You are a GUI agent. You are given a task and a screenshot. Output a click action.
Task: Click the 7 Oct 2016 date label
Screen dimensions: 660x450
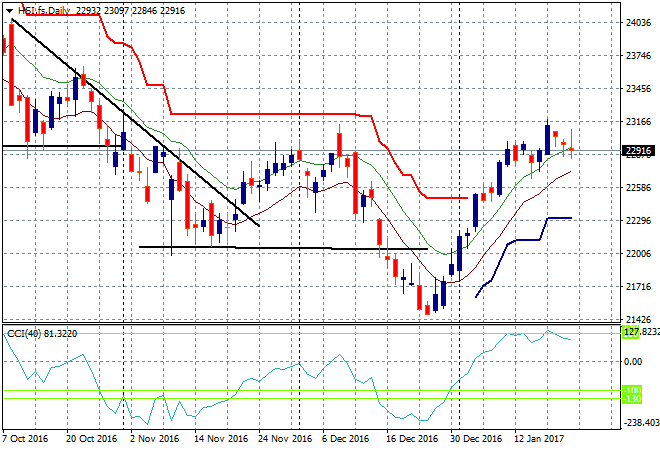(x=25, y=439)
